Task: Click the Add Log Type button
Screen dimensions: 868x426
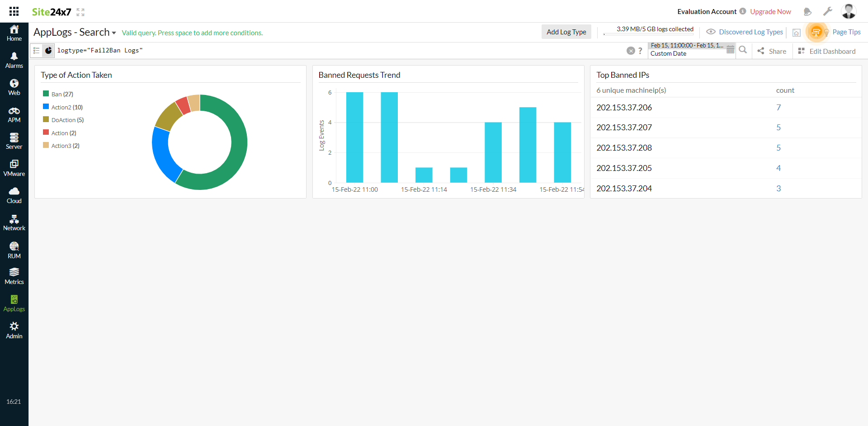Action: (x=566, y=32)
